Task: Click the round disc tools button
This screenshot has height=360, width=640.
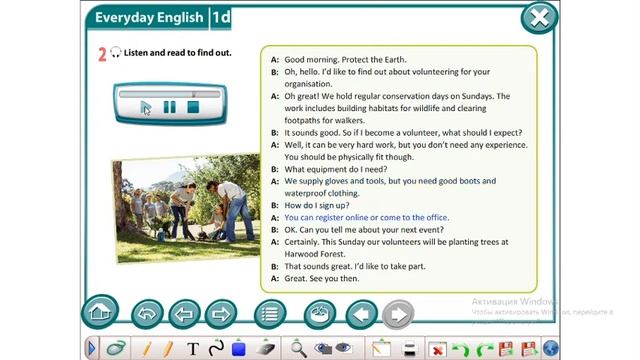Action: 320,314
